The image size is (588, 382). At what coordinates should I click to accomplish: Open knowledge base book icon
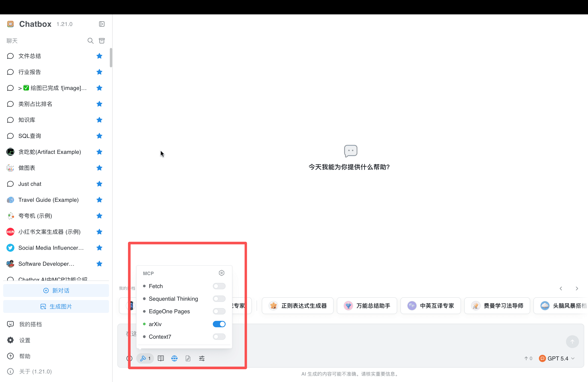161,358
